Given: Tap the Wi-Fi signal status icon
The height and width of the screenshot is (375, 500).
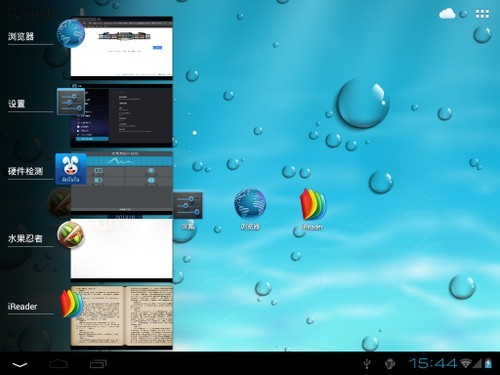Looking at the screenshot, I should pyautogui.click(x=466, y=363).
